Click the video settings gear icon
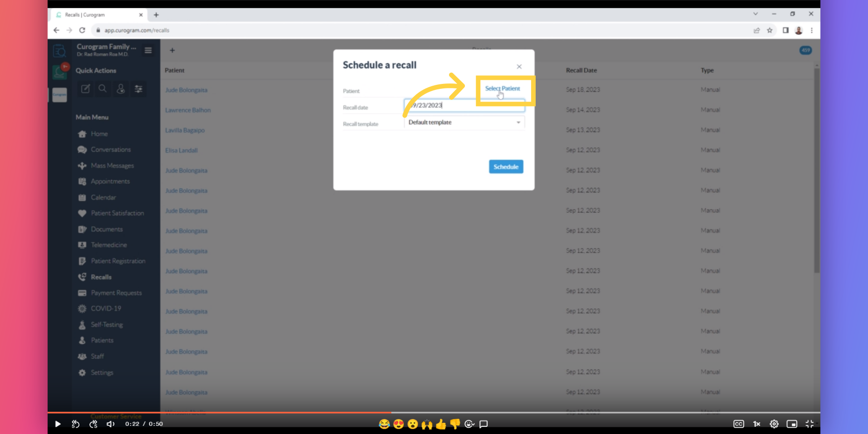The image size is (868, 434). 774,424
